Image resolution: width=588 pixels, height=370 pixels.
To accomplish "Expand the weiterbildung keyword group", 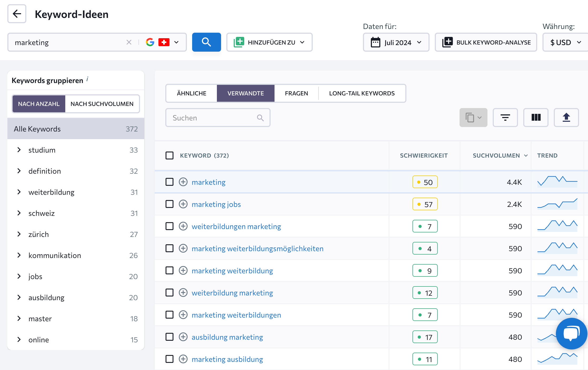I will 19,192.
